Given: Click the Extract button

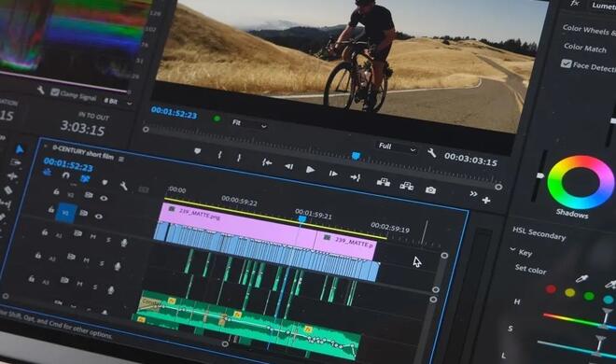Looking at the screenshot, I should 407,186.
